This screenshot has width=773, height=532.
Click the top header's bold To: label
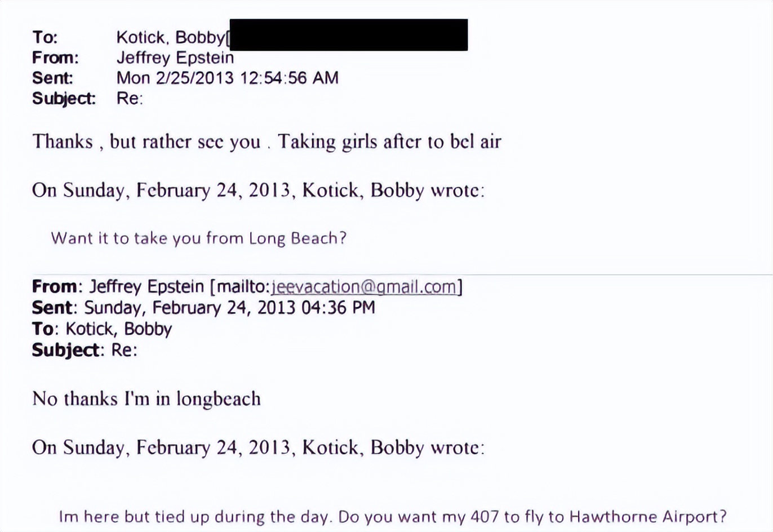pos(45,37)
